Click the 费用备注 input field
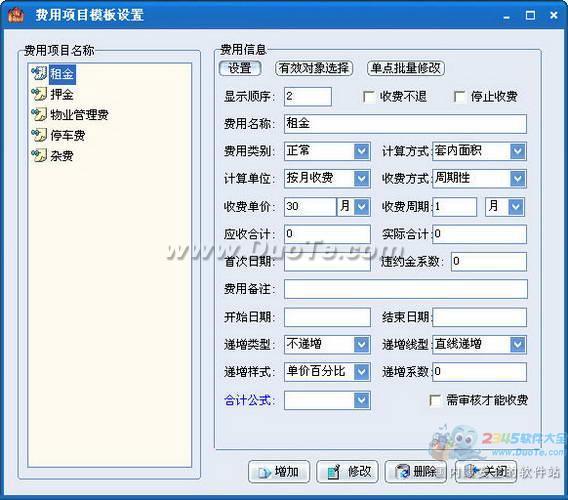Viewport: 568px width, 500px height. [x=405, y=289]
